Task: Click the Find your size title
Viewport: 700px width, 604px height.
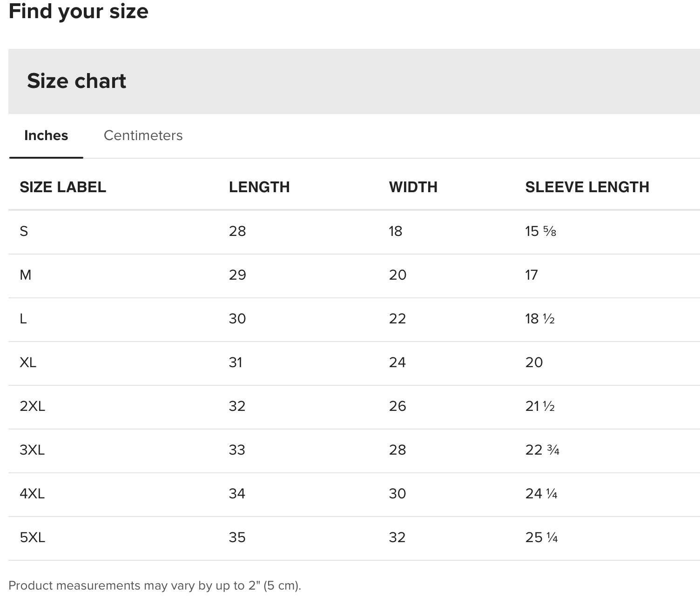Action: pos(78,11)
